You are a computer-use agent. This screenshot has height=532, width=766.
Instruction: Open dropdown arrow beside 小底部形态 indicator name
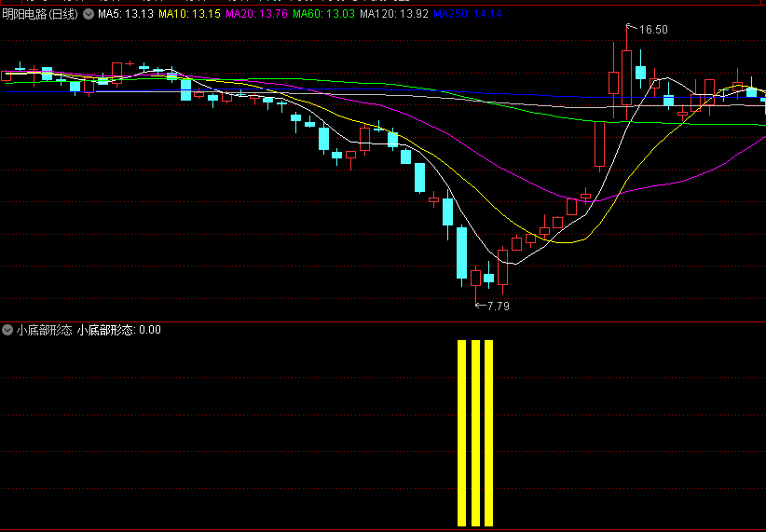coord(7,330)
